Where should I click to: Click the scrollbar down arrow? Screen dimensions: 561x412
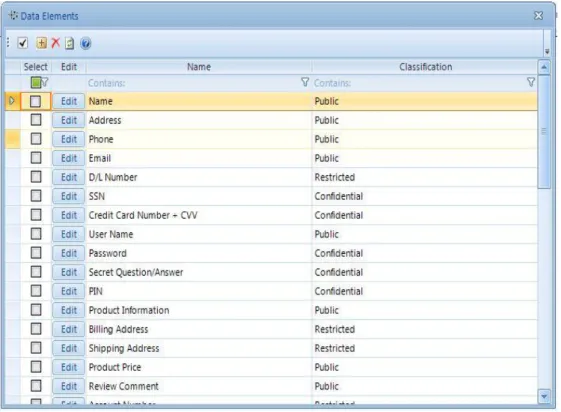pyautogui.click(x=544, y=396)
